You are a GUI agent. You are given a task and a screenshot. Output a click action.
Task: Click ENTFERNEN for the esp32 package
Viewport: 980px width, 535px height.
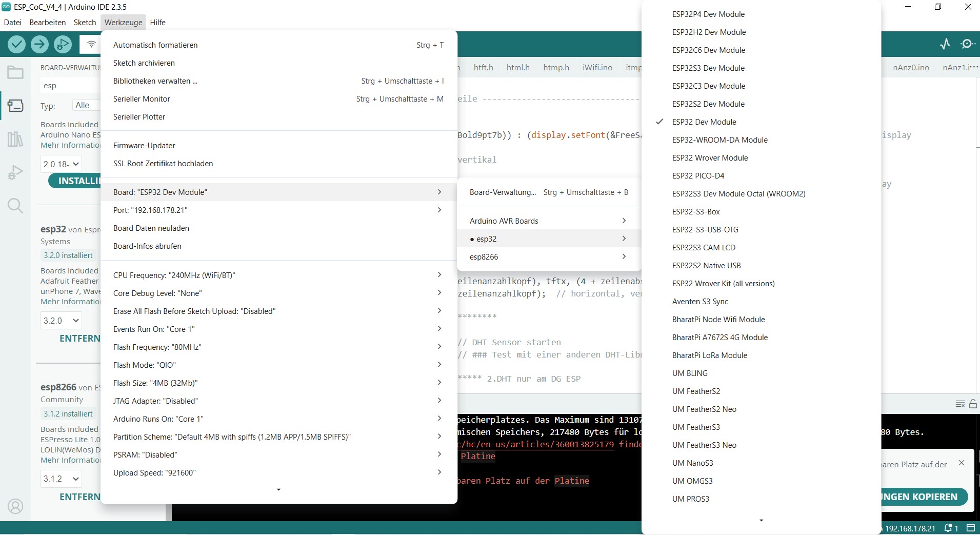(80, 339)
